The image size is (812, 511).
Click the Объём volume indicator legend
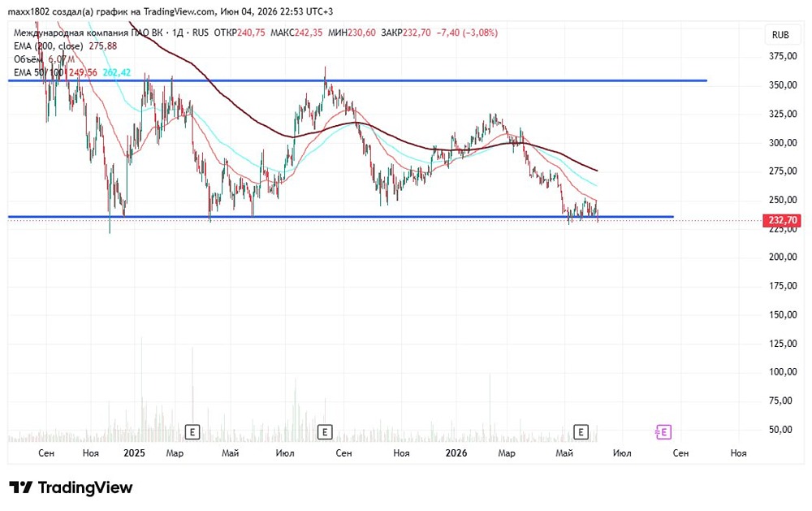44,59
